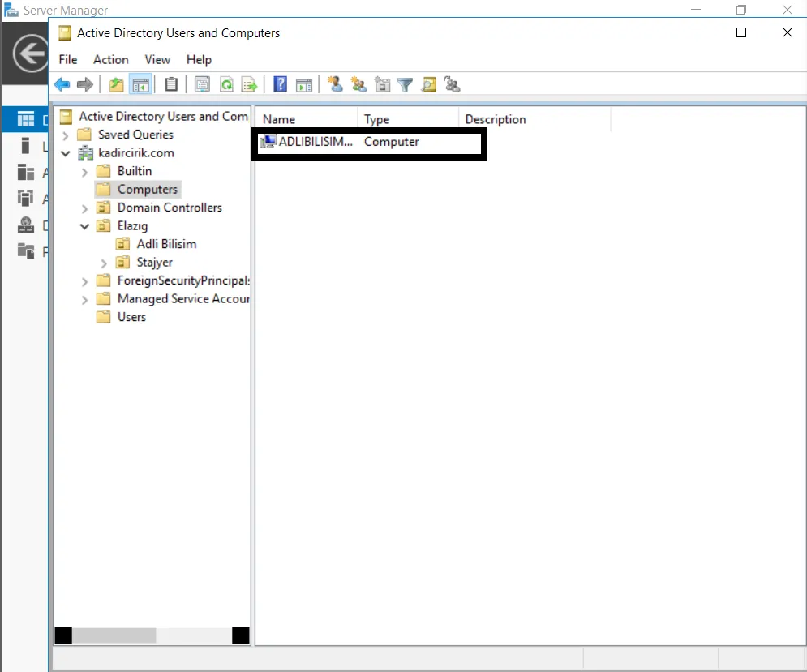Toggle Show/Hide Action Pane icon
Viewport: 807px width, 672px height.
click(x=304, y=85)
